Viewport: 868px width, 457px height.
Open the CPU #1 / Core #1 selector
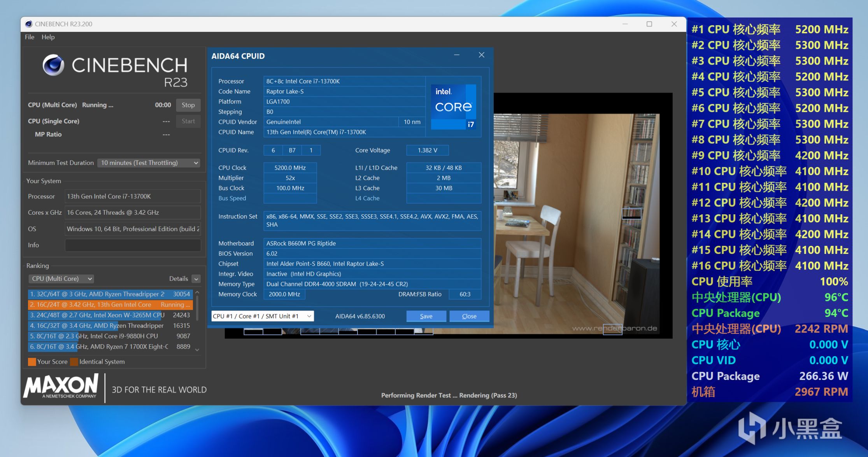[x=263, y=316]
